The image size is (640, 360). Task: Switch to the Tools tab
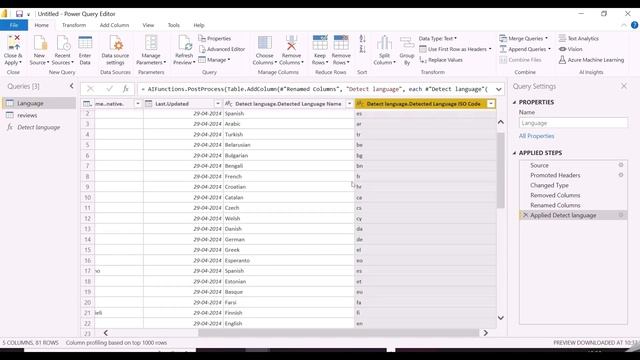173,25
